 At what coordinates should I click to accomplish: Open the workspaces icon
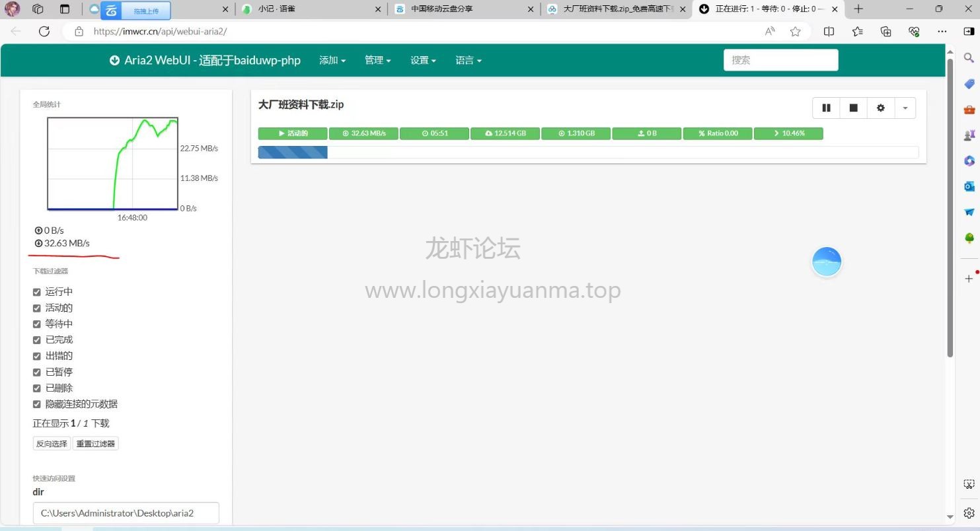(x=38, y=9)
